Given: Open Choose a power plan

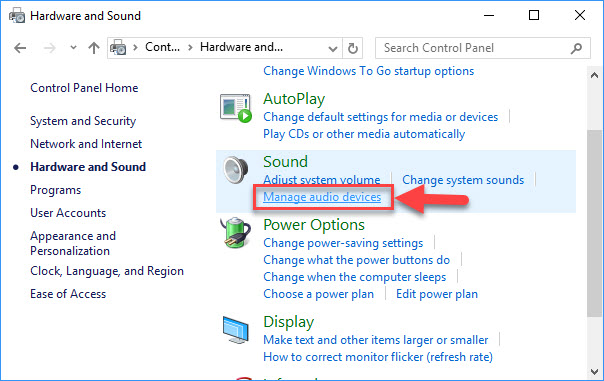Looking at the screenshot, I should click(x=319, y=294).
